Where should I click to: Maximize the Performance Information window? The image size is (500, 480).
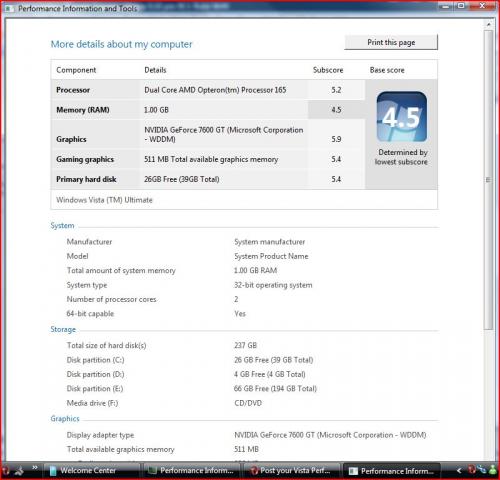[462, 5]
